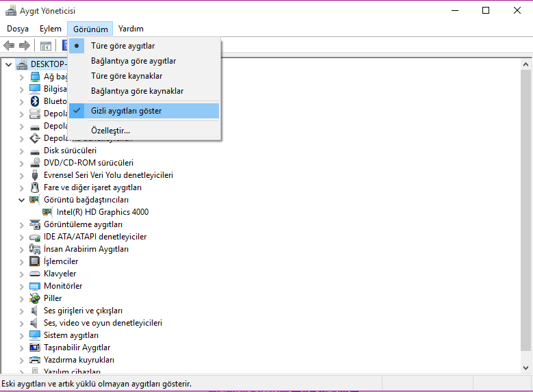Select Bağlantıya göre aygıtlar view option
The height and width of the screenshot is (392, 533).
(144, 61)
